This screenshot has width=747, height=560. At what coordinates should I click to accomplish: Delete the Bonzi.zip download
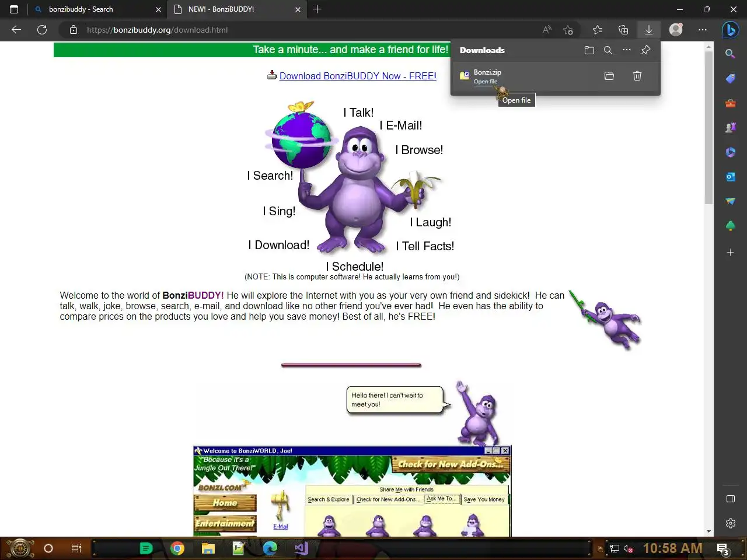coord(637,76)
